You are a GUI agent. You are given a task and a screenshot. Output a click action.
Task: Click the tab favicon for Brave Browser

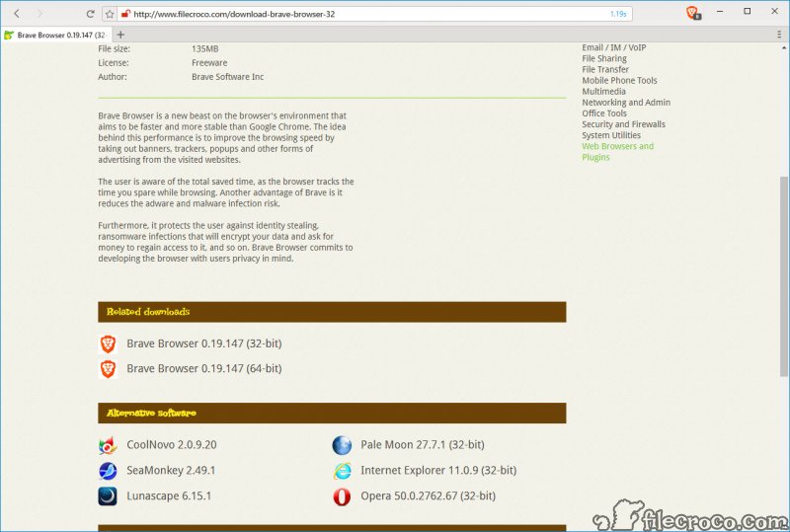[x=9, y=35]
